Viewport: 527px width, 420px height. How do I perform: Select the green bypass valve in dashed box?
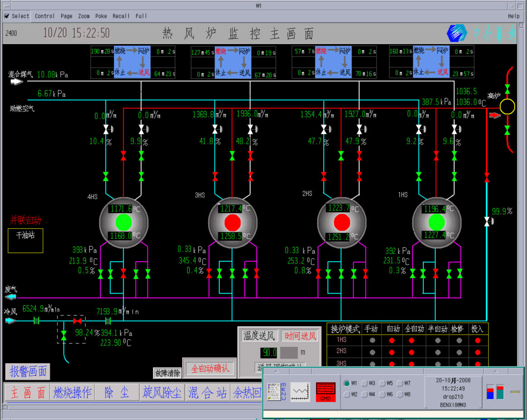pyautogui.click(x=64, y=335)
